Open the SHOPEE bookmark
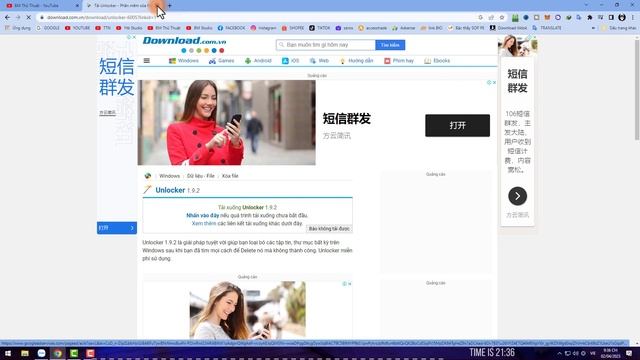 point(293,28)
